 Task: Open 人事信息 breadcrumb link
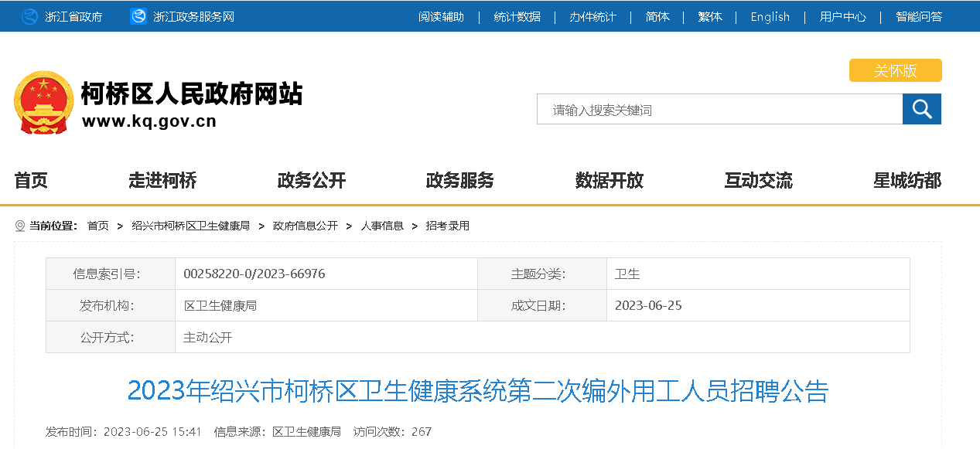coord(382,226)
